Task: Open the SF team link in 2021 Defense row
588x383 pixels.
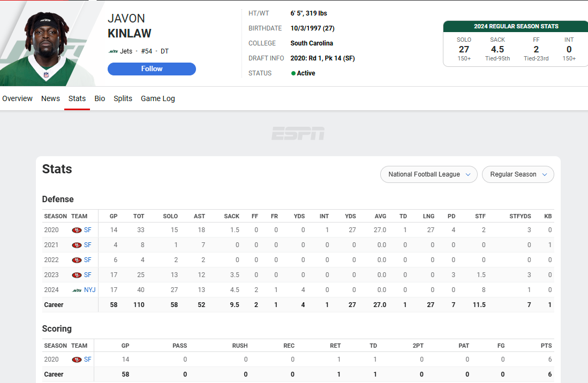Action: tap(88, 245)
